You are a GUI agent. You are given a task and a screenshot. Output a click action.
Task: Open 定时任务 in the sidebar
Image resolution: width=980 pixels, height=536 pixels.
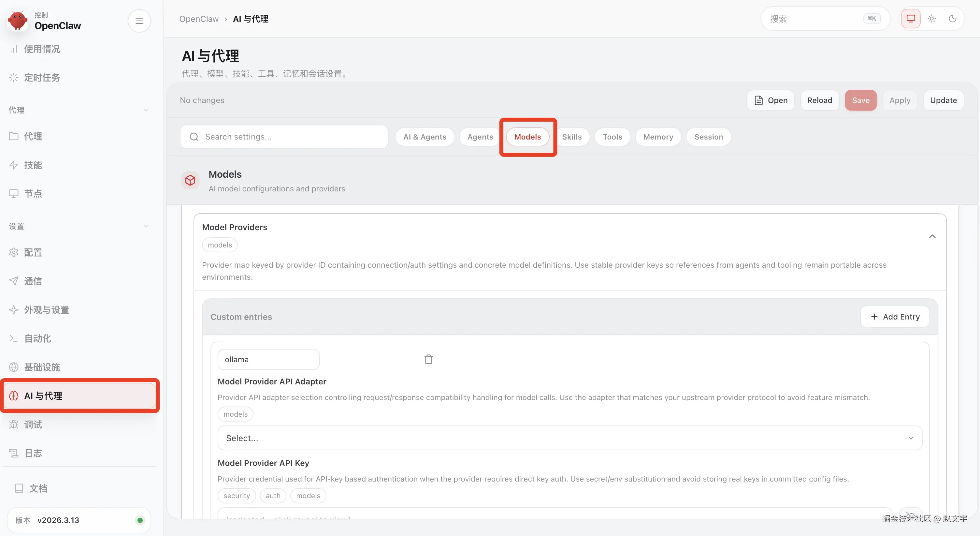point(42,78)
